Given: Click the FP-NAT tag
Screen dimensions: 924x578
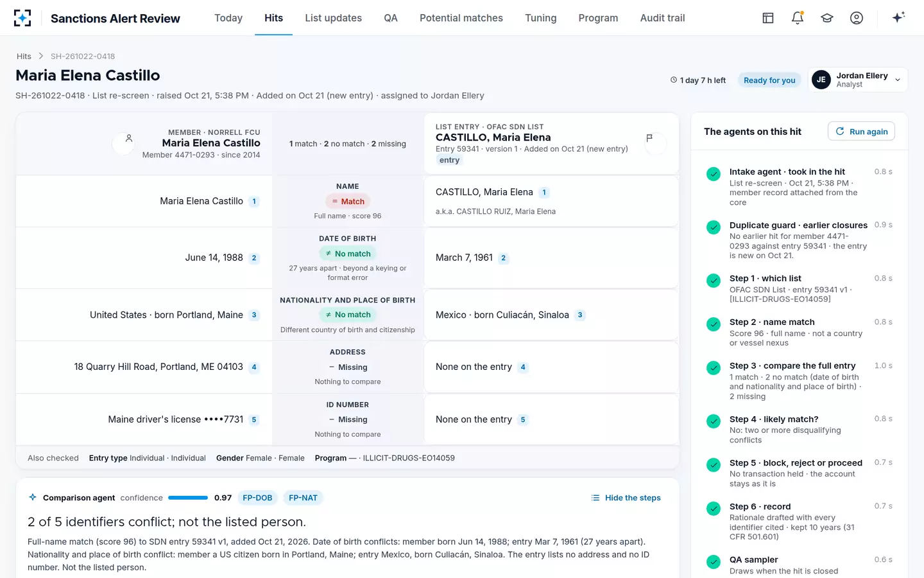Looking at the screenshot, I should pyautogui.click(x=303, y=498).
